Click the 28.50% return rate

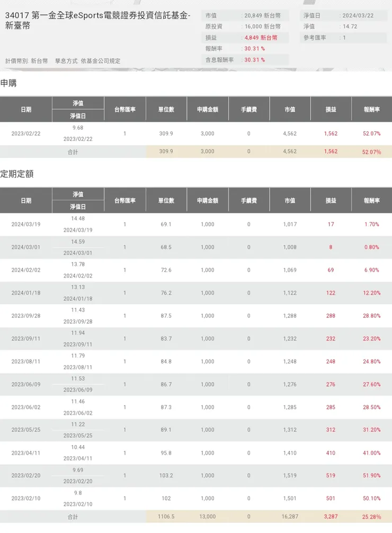pyautogui.click(x=371, y=407)
